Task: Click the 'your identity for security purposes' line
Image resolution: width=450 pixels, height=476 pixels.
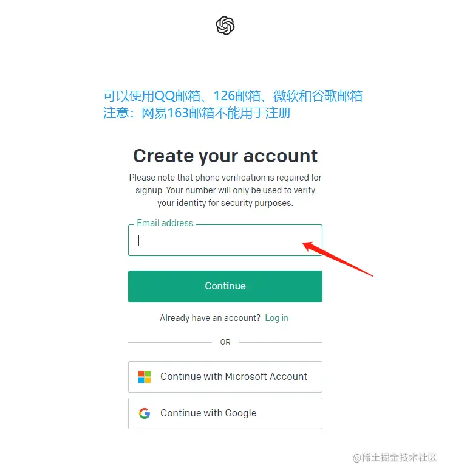Action: pos(225,203)
